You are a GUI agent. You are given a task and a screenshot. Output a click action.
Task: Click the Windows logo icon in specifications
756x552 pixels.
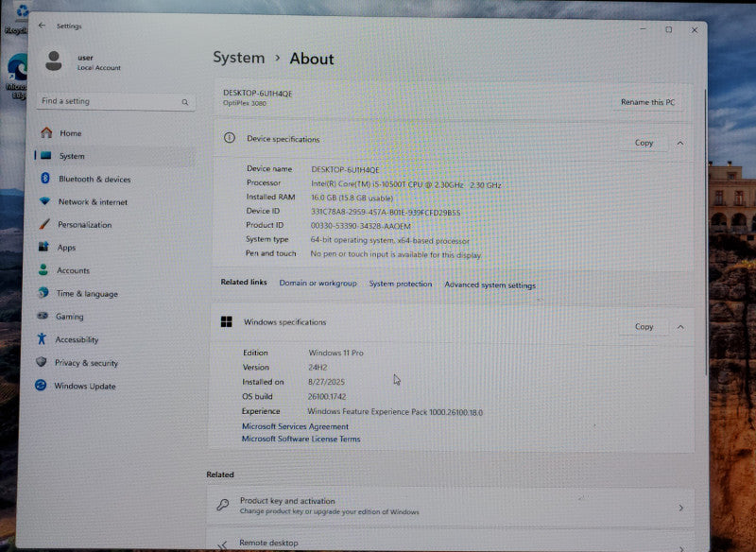(x=226, y=321)
